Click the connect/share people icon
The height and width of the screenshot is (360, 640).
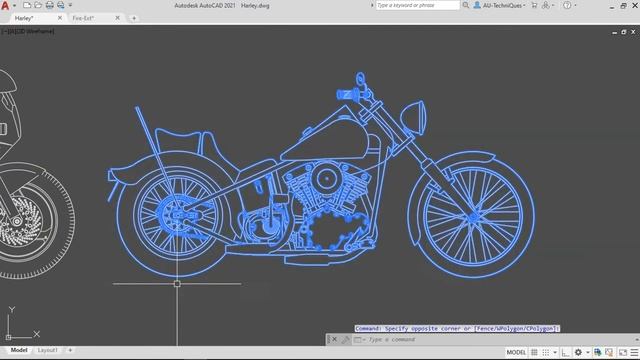click(546, 5)
